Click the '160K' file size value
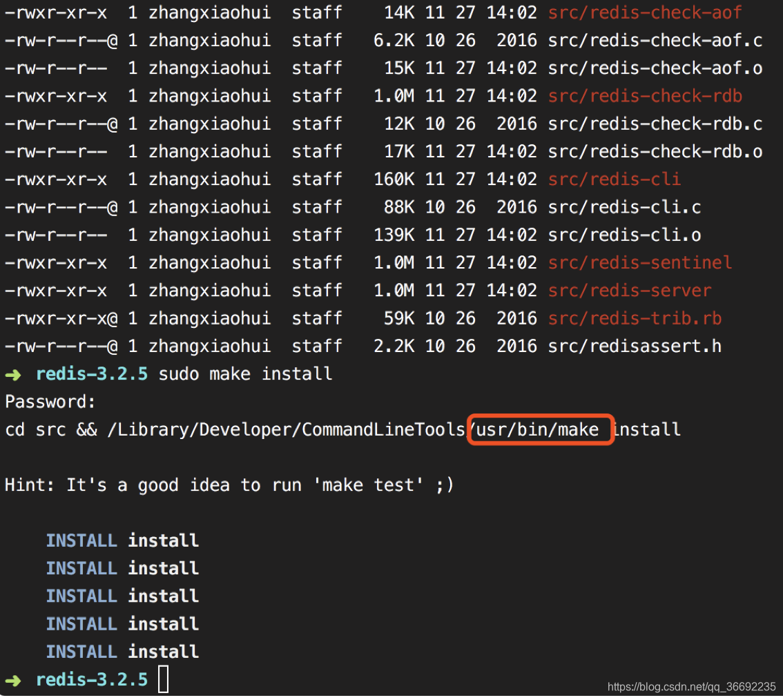Viewport: 783px width, 700px height. [x=394, y=179]
